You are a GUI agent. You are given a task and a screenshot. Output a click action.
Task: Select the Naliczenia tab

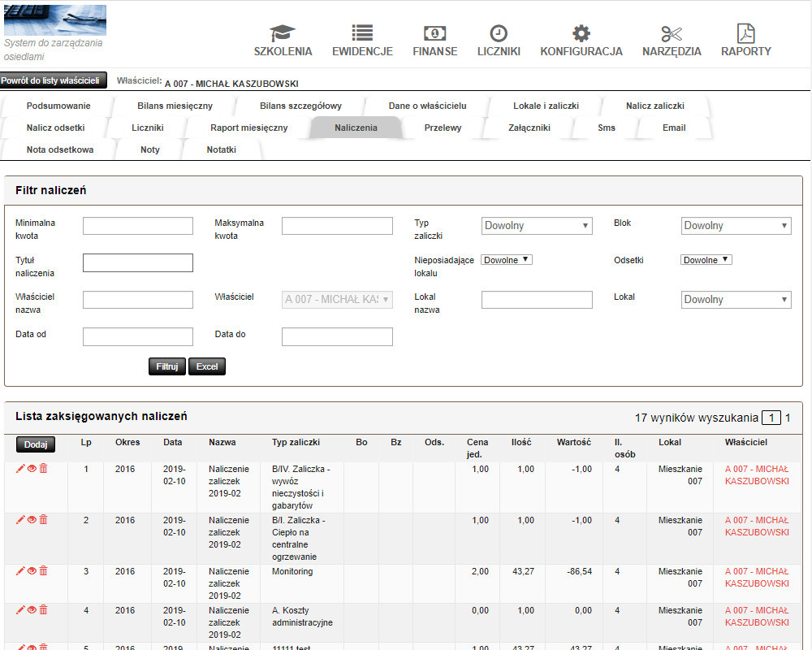click(x=356, y=128)
